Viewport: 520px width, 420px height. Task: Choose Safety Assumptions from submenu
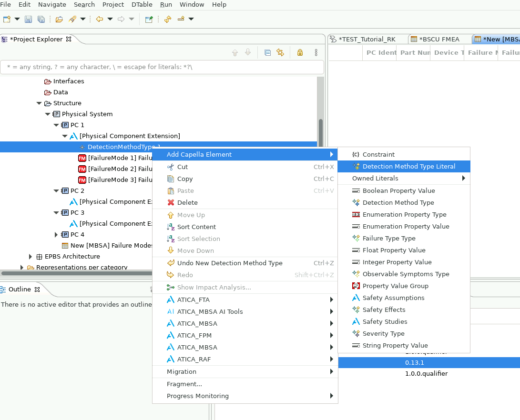404,298
